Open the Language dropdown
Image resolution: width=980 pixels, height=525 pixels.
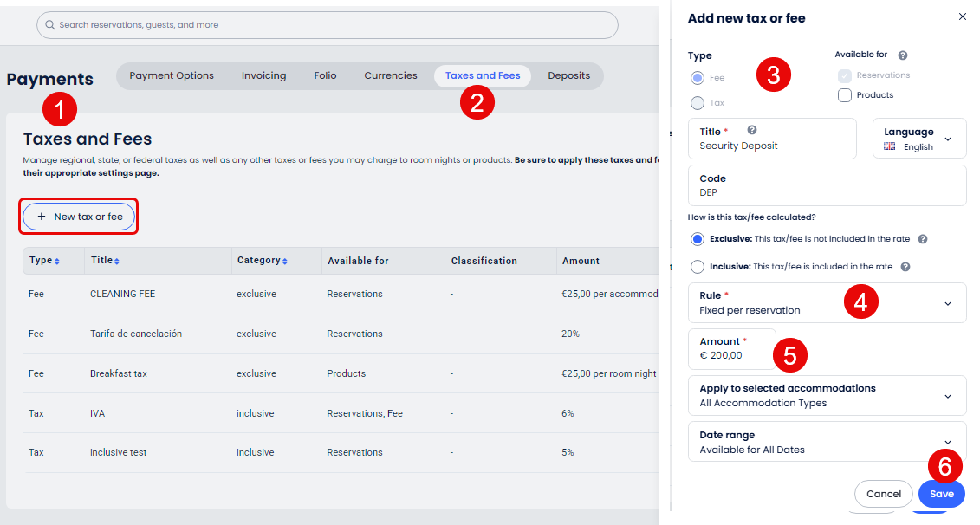919,139
